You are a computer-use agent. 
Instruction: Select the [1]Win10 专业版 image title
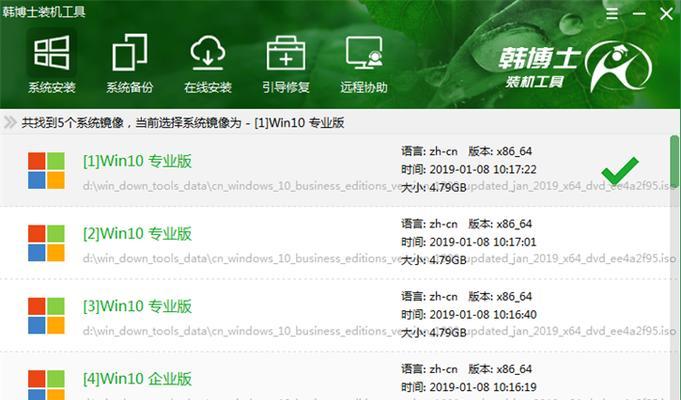(137, 161)
